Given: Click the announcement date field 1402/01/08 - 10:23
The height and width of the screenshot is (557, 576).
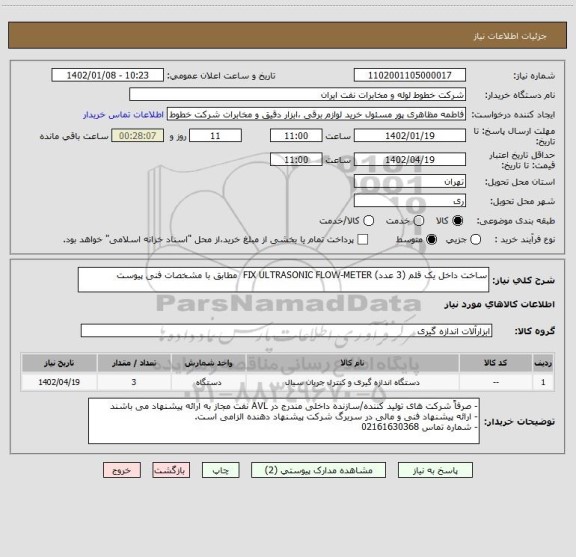Looking at the screenshot, I should [x=108, y=75].
